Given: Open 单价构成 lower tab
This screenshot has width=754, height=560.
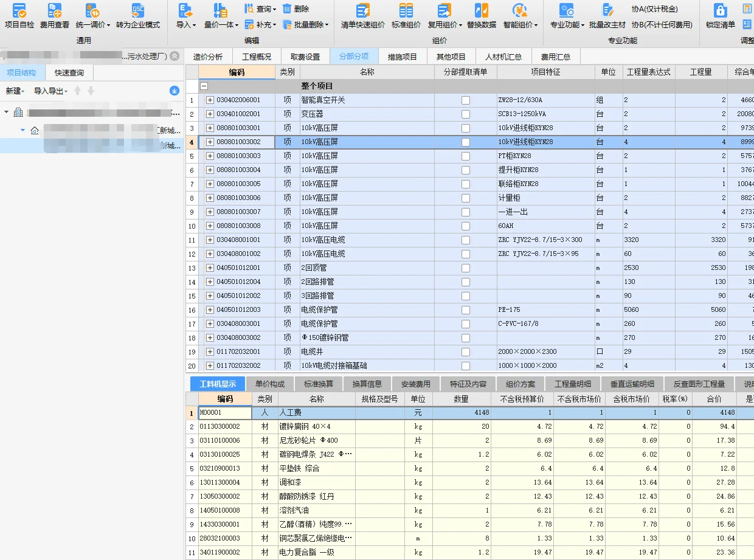Looking at the screenshot, I should pos(270,384).
